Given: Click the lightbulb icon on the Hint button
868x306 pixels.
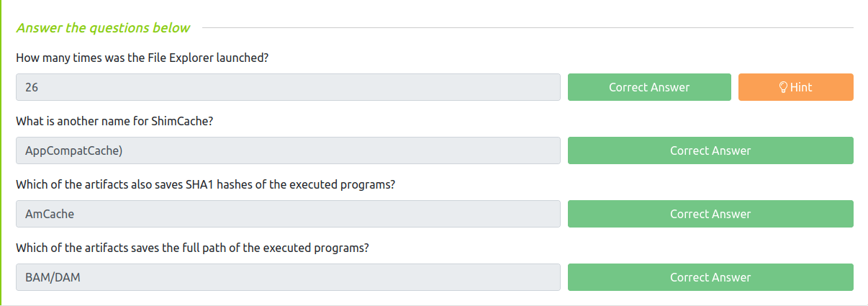Looking at the screenshot, I should point(784,87).
